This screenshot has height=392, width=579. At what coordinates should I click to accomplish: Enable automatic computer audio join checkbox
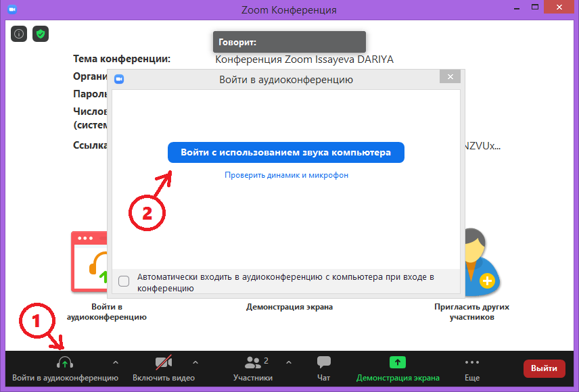(x=124, y=281)
